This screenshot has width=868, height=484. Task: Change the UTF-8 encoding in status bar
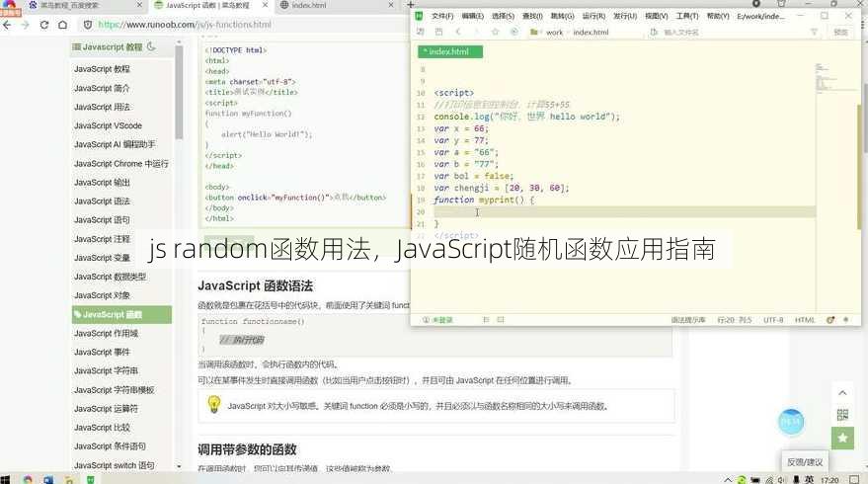(773, 320)
